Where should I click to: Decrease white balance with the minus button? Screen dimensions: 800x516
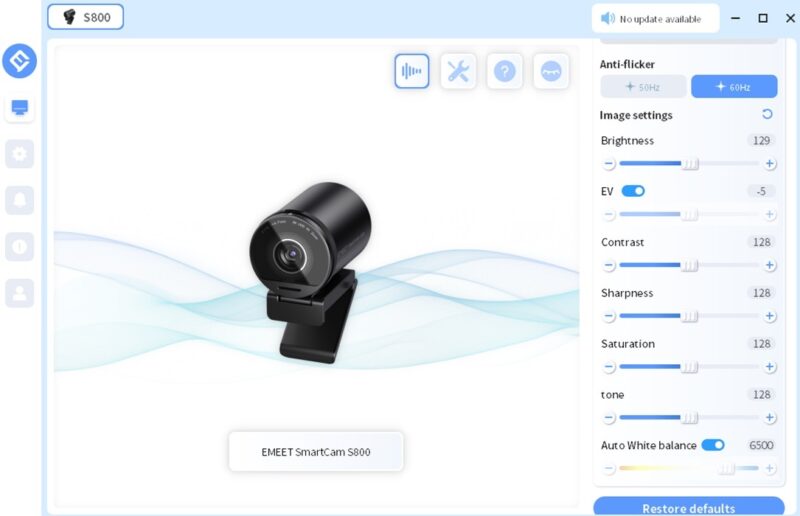pyautogui.click(x=609, y=469)
